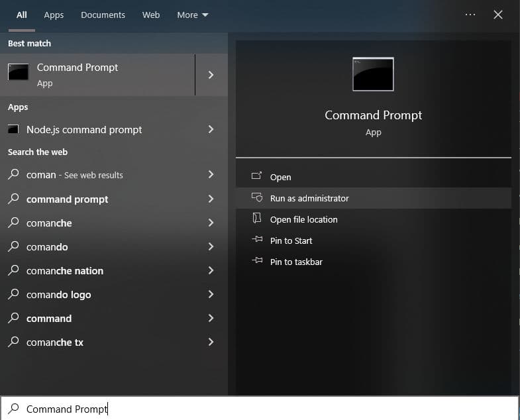Switch to the Apps tab
This screenshot has width=520, height=420.
[x=54, y=15]
